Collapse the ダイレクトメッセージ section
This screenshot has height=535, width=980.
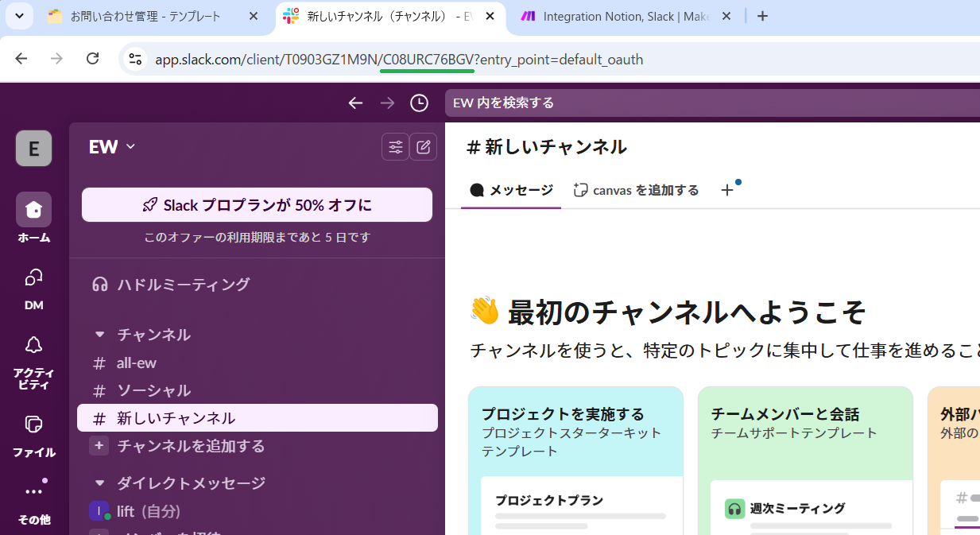(100, 483)
